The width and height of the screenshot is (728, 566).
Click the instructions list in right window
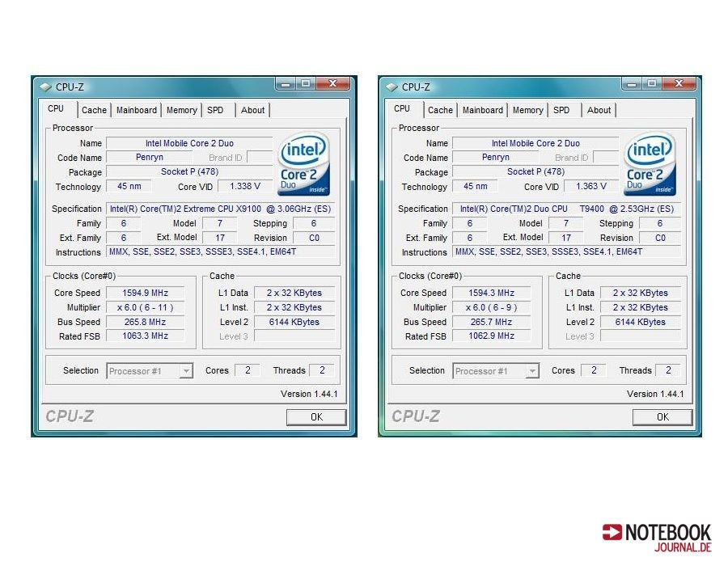click(x=566, y=252)
